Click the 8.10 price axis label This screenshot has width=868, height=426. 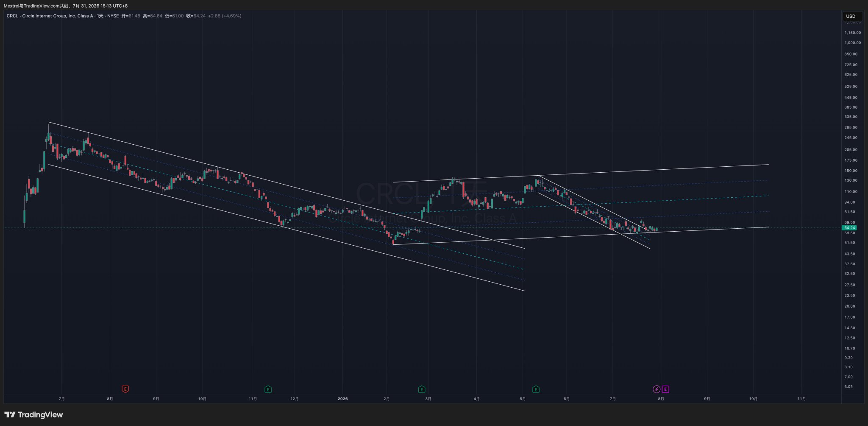pyautogui.click(x=849, y=367)
